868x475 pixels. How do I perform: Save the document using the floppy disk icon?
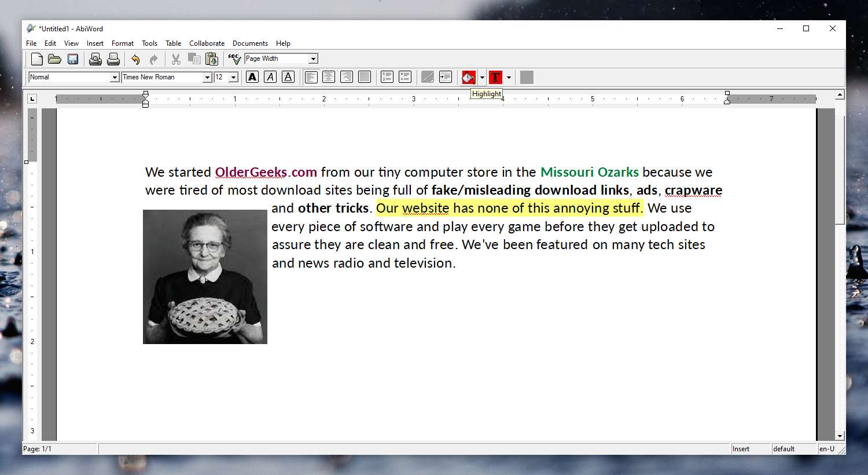(73, 59)
